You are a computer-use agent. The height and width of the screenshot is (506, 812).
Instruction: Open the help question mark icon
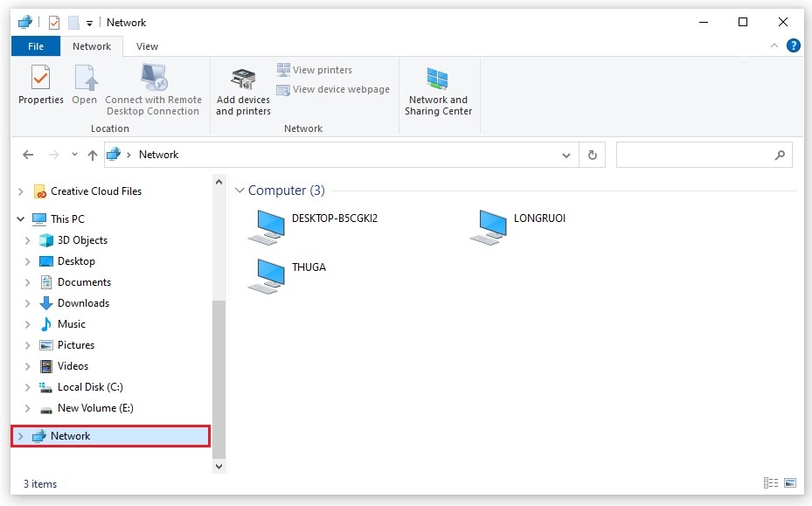tap(793, 45)
